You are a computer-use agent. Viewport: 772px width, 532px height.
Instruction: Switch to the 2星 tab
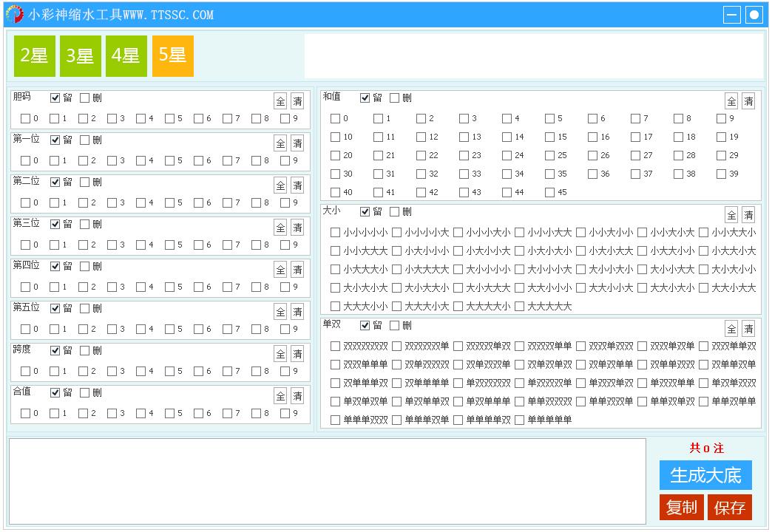pyautogui.click(x=35, y=56)
